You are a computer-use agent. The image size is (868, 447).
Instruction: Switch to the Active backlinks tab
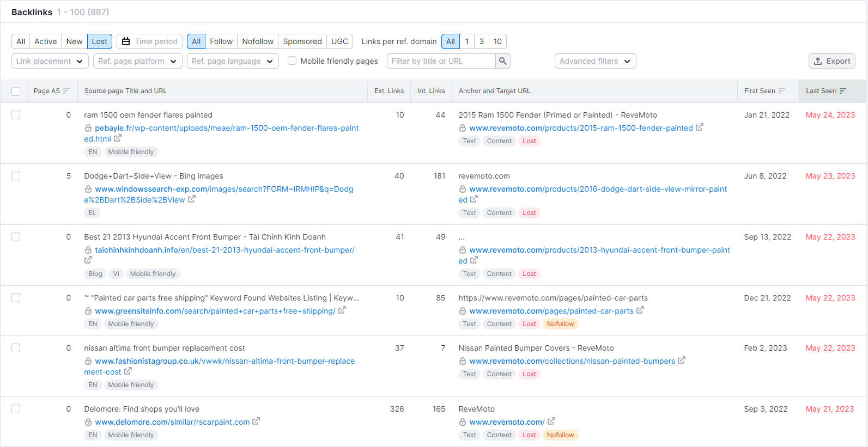coord(45,41)
